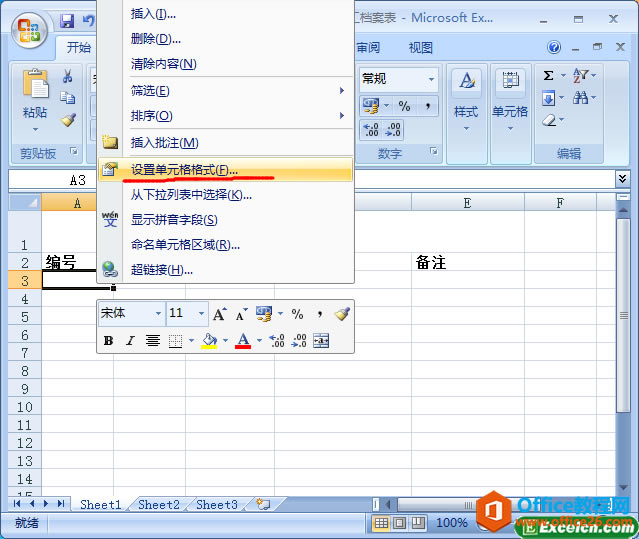The image size is (639, 539).
Task: Choose Hyperlink (超链接) menu item
Action: pos(225,270)
